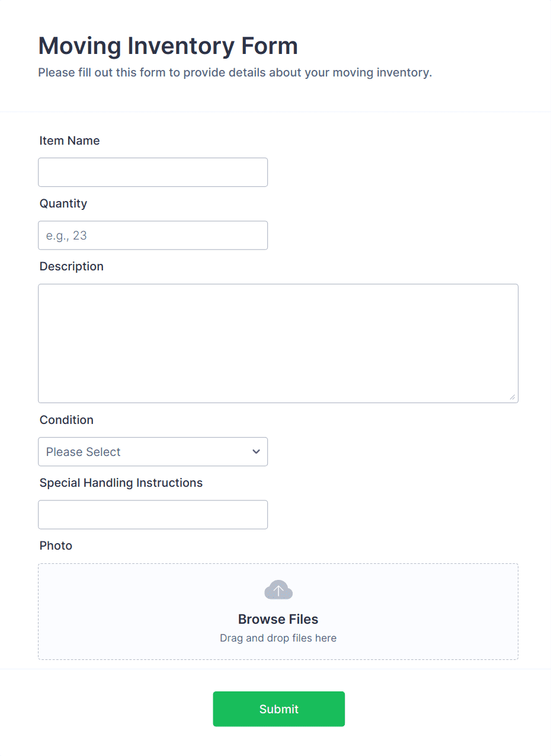The height and width of the screenshot is (756, 551).
Task: Click the form instructions subtitle text
Action: click(x=235, y=72)
